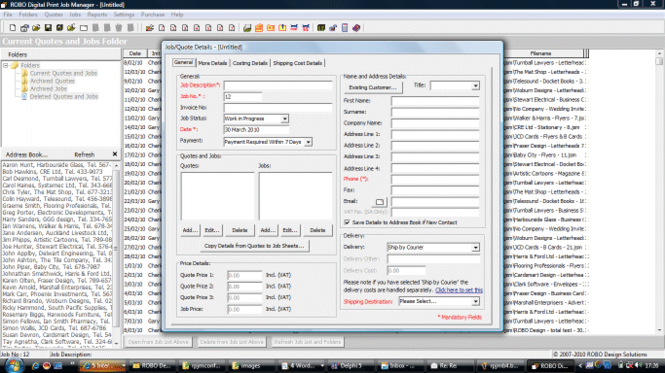Follow the 'Click here to set this' link
Screen dimensions: 665x373
click(x=459, y=290)
